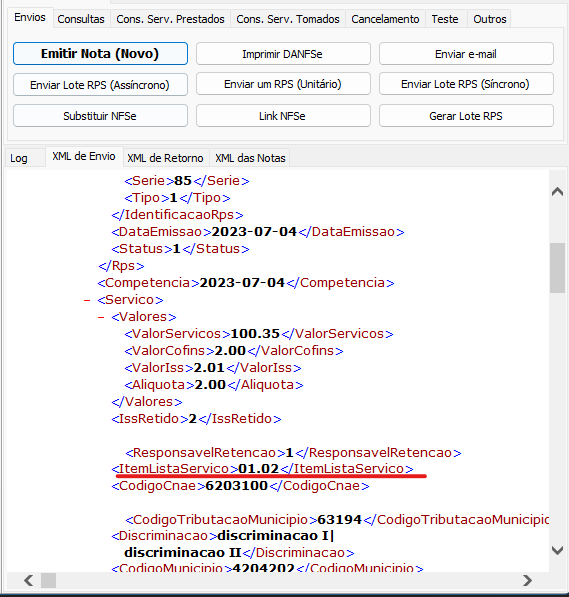Open Cons. Serv. Tomados tab

coord(288,19)
